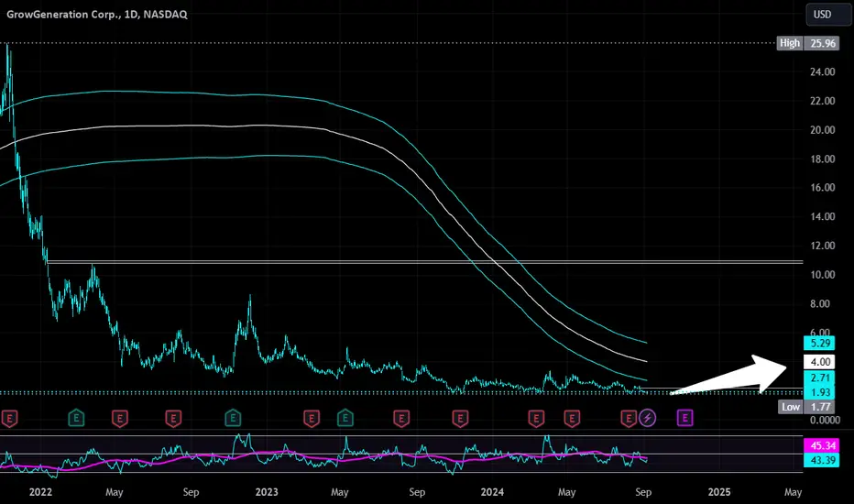Click the 2024 label on the time axis
Viewport: 854px width, 504px height.
point(492,492)
